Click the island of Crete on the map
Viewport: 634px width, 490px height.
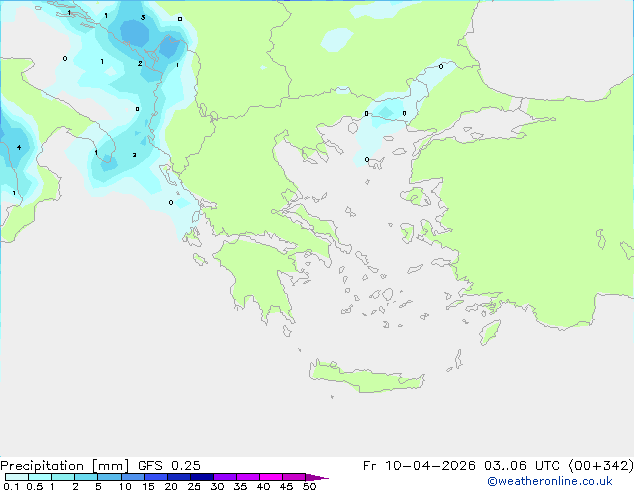[366, 377]
